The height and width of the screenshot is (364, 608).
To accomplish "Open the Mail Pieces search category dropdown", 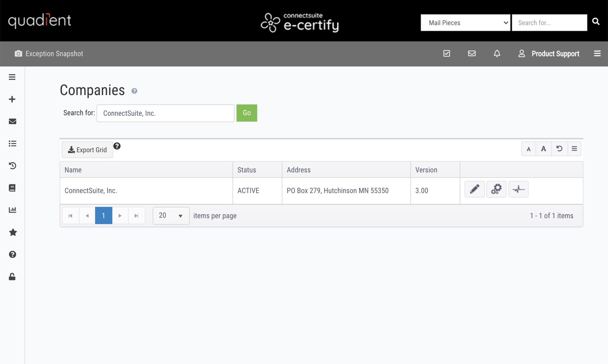I will [x=465, y=23].
